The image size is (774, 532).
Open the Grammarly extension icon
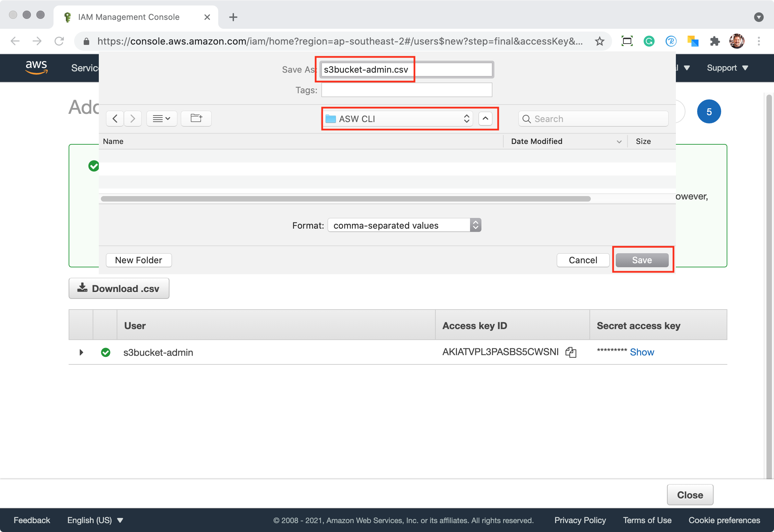click(649, 41)
